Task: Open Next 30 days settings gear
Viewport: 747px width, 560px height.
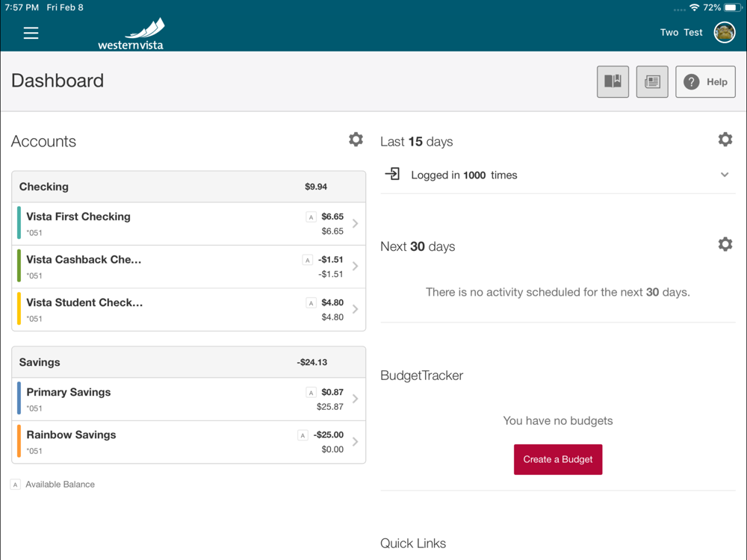Action: click(725, 244)
